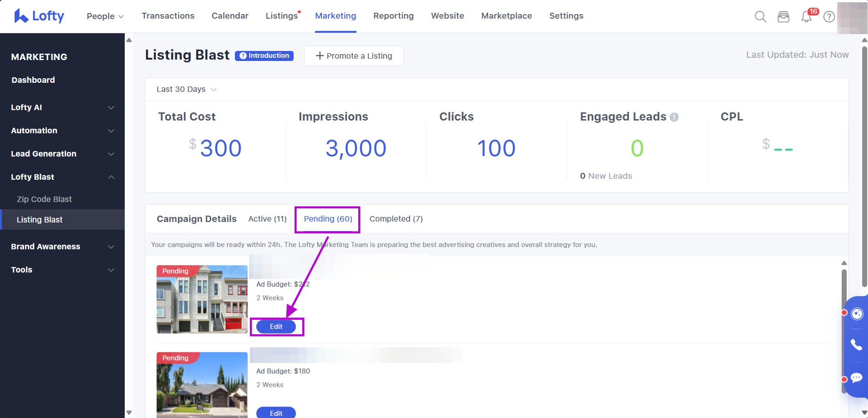Open Zip Code Blast in sidebar
This screenshot has width=868, height=418.
pyautogui.click(x=44, y=199)
